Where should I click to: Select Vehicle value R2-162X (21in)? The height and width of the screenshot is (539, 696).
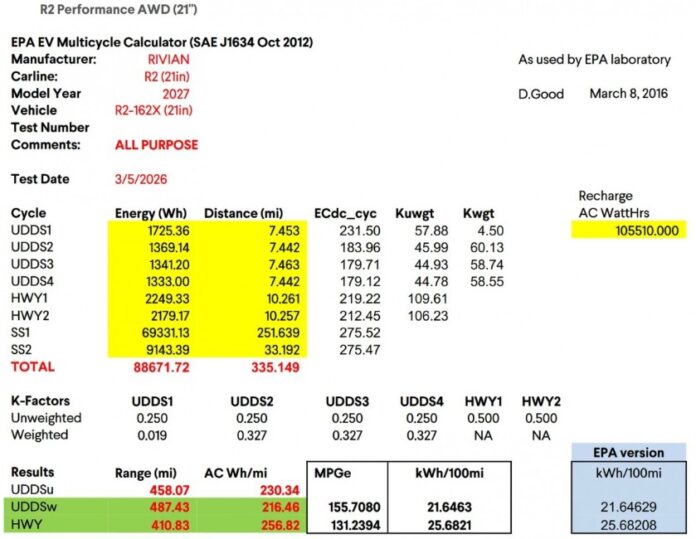pyautogui.click(x=154, y=111)
